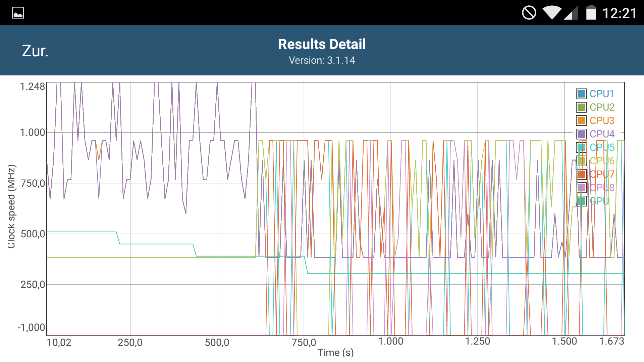
Task: Tap the Zur. back button
Action: [x=35, y=51]
